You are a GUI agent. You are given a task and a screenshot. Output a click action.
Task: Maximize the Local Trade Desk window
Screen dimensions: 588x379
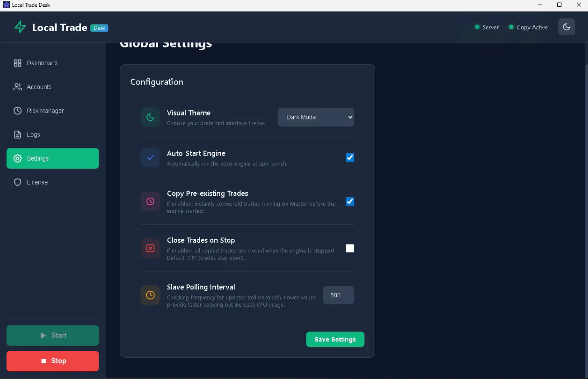pos(560,5)
